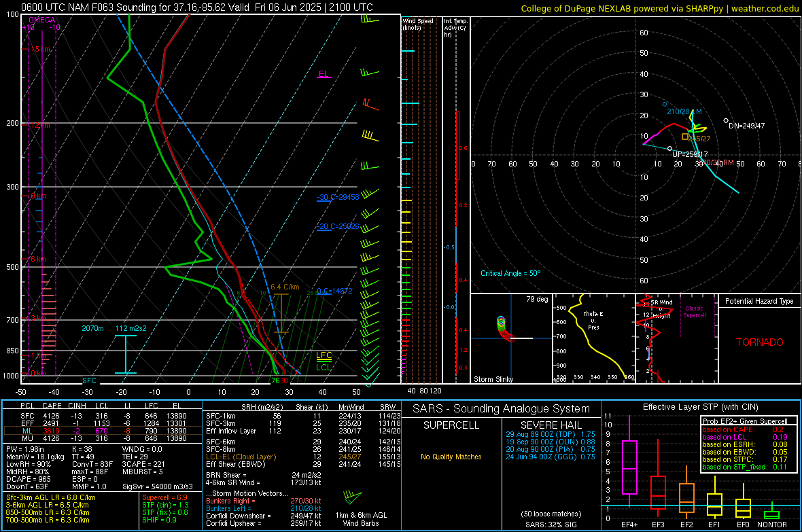802x532 pixels.
Task: Click the orange 245/27 square marker on the hodograph
Action: pyautogui.click(x=685, y=137)
